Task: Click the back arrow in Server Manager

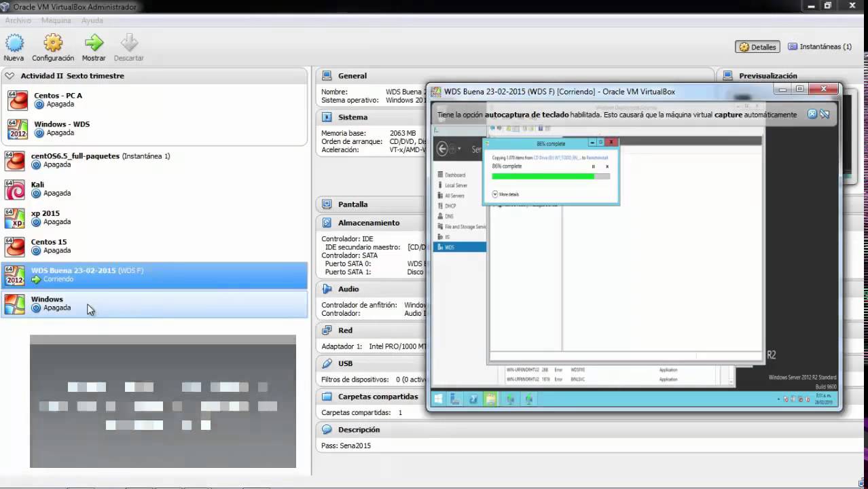Action: pos(443,149)
